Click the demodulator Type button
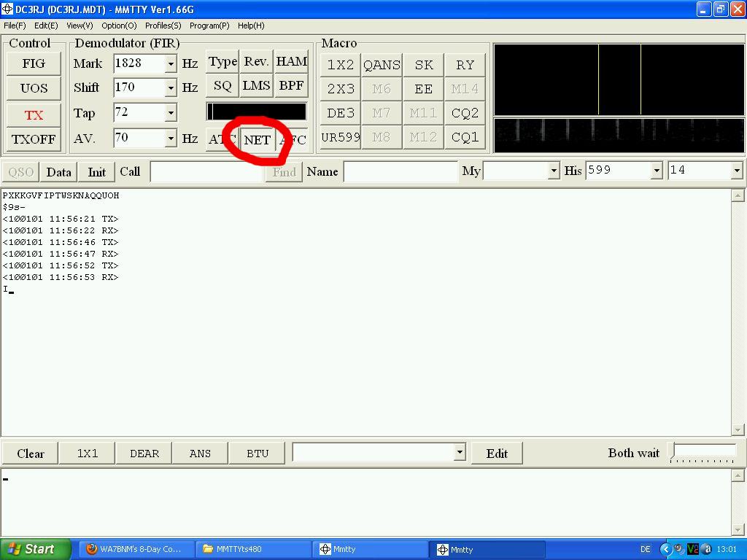The width and height of the screenshot is (747, 560). (222, 61)
